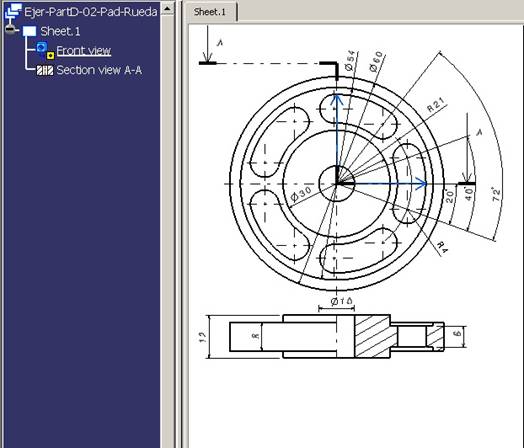Image resolution: width=524 pixels, height=448 pixels.
Task: Select the Section view A-A tree item
Action: [x=99, y=70]
